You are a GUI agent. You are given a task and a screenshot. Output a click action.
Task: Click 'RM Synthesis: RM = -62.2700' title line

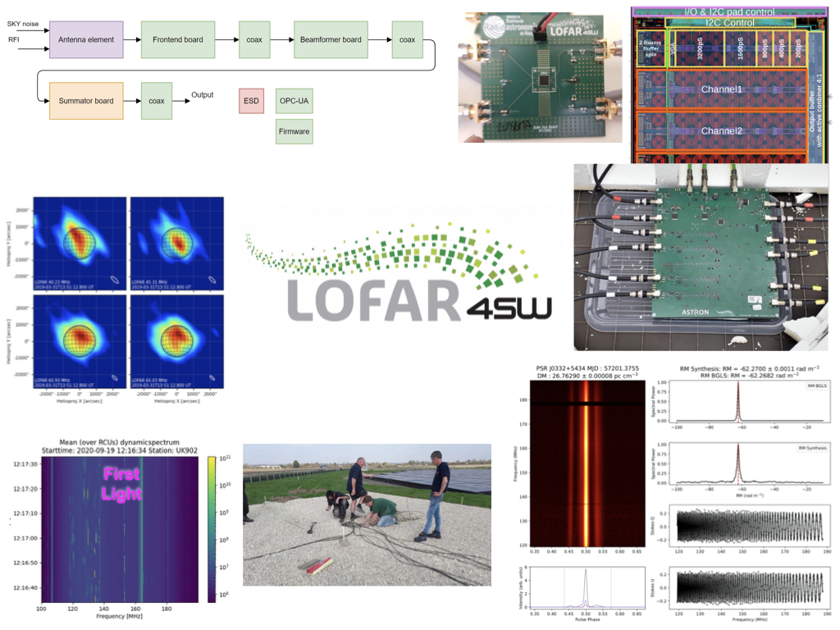coord(749,368)
